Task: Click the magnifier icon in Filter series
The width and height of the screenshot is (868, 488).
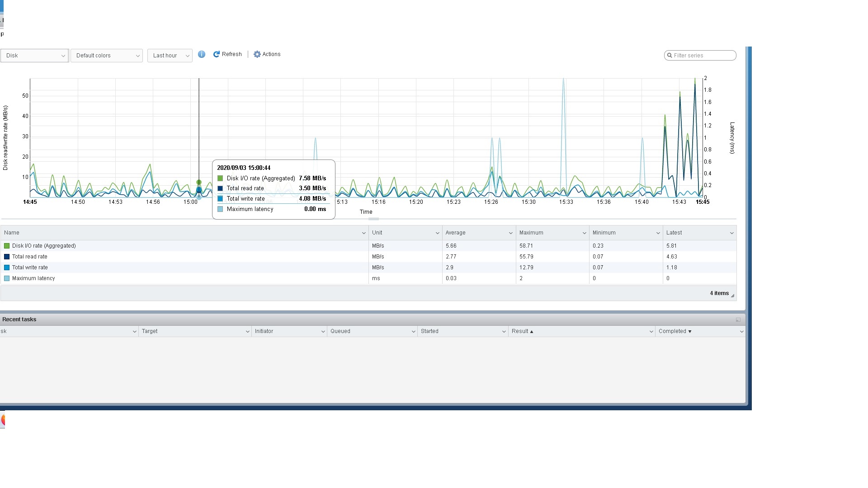Action: point(670,56)
